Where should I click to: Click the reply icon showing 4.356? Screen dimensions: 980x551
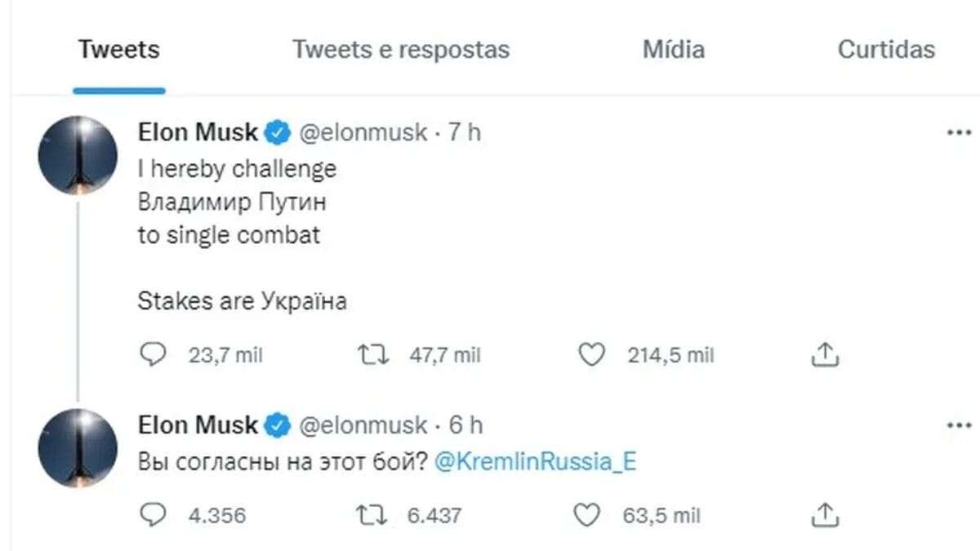(x=155, y=514)
